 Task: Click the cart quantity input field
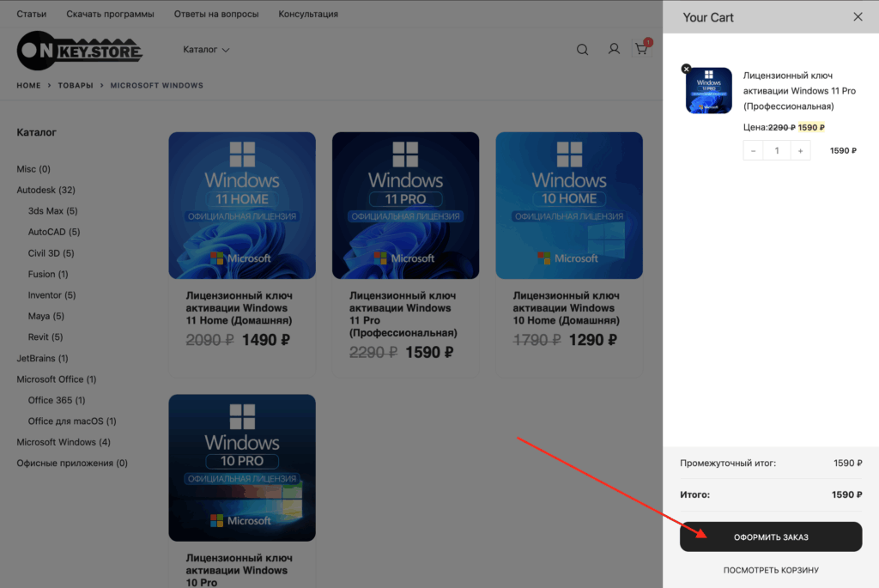(x=777, y=150)
